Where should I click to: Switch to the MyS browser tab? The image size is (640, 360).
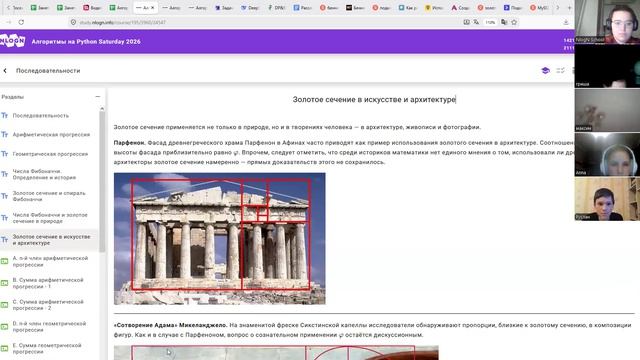(x=539, y=7)
